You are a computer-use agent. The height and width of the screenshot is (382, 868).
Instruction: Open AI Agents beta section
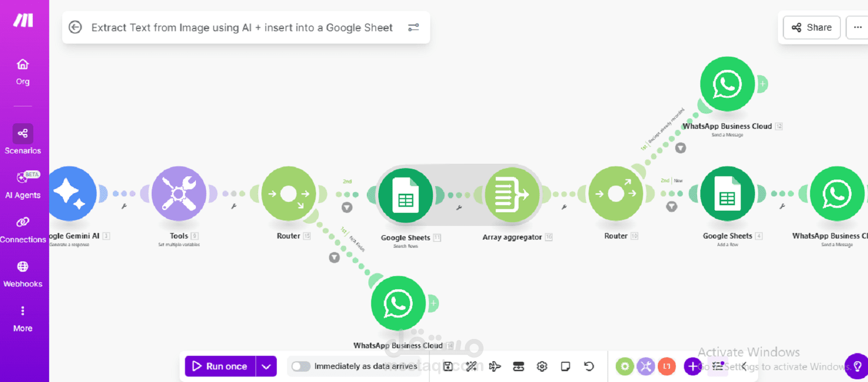point(23,185)
